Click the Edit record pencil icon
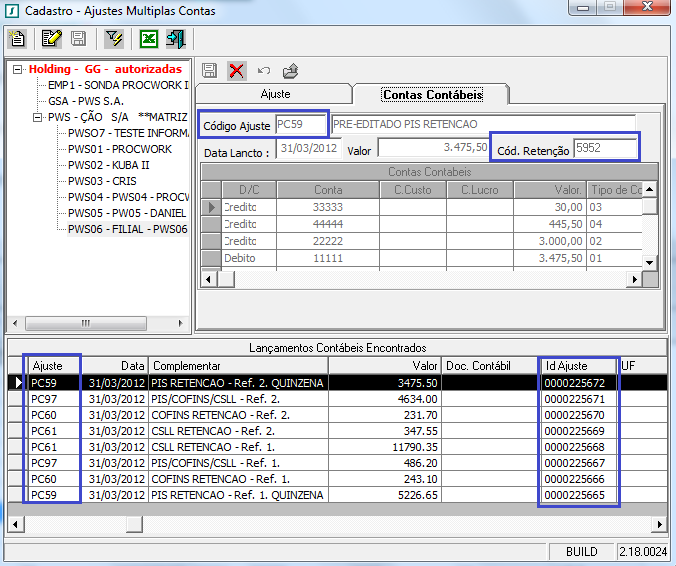The height and width of the screenshot is (566, 676). (x=52, y=39)
